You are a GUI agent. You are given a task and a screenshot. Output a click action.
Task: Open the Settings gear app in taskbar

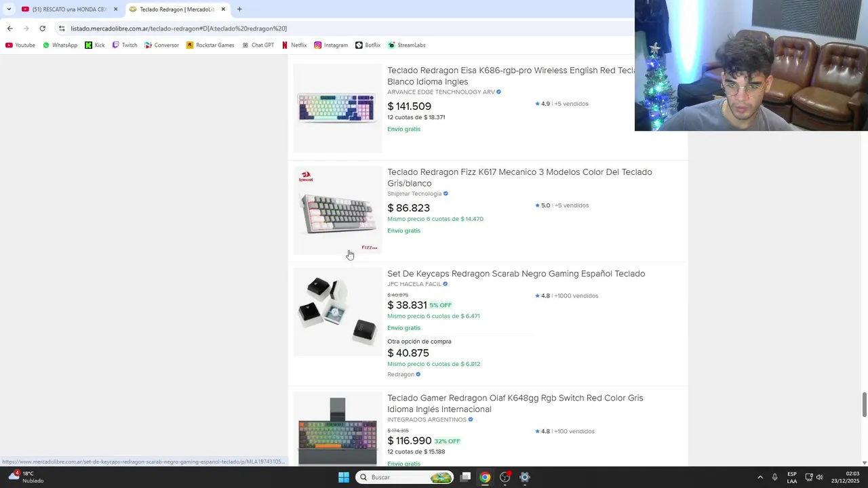point(524,477)
